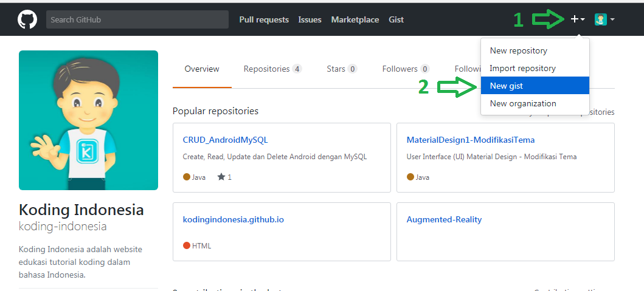Choose Import repository menu item
Image resolution: width=644 pixels, height=291 pixels.
(535, 68)
